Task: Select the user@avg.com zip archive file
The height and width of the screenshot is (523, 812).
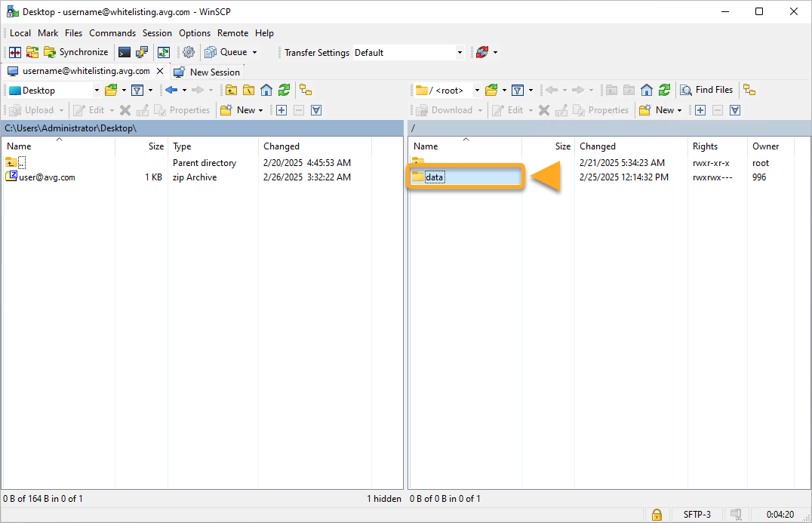Action: point(47,177)
